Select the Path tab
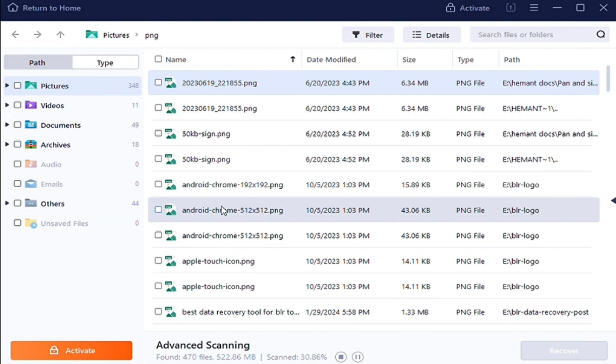Screen dimensions: 616x364 (x=37, y=62)
